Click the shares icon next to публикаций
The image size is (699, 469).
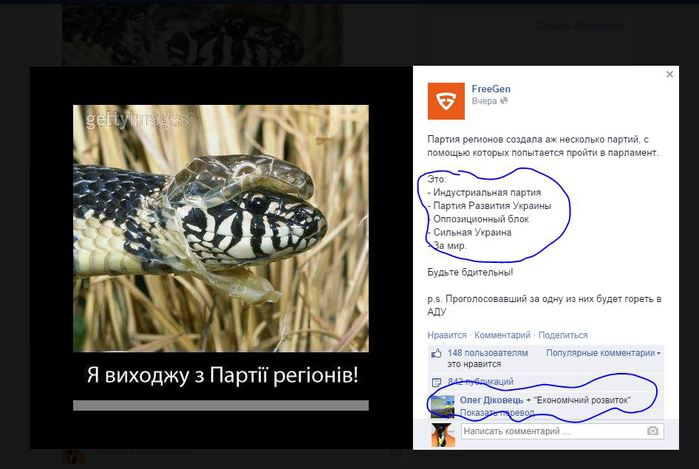[436, 382]
